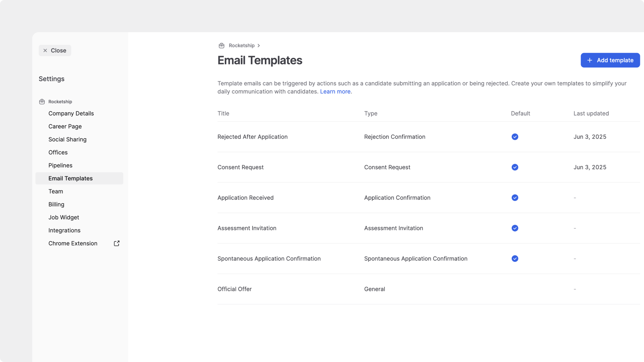Viewport: 644px width, 362px height.
Task: Click default checkmark for Spontaneous Application Confirmation
Action: click(x=515, y=258)
